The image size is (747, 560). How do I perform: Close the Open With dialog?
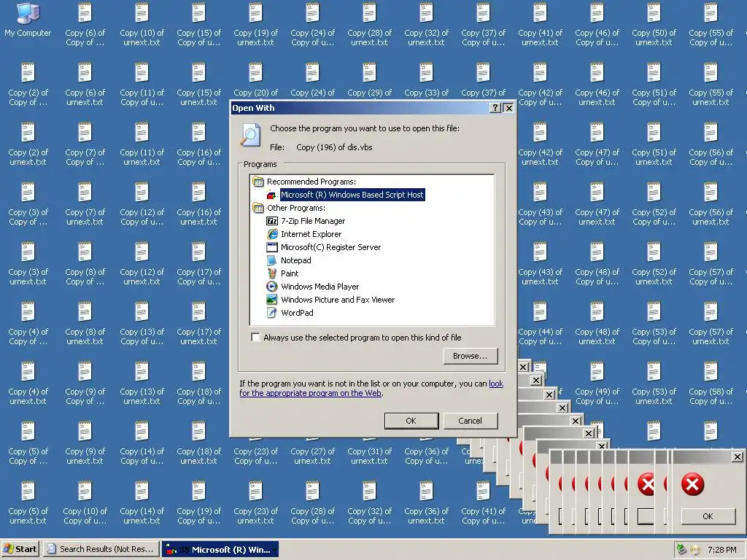[x=508, y=108]
